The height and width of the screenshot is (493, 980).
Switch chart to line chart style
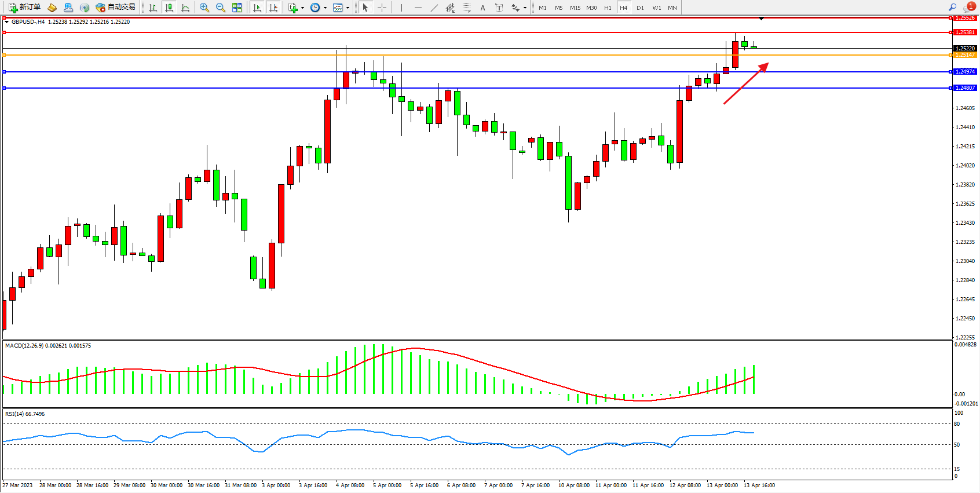[185, 8]
